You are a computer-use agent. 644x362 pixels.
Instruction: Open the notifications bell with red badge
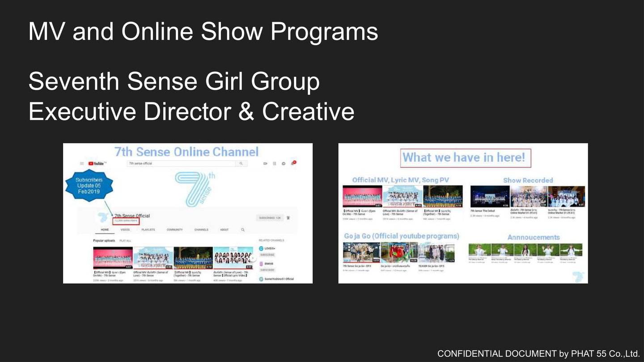pos(293,163)
